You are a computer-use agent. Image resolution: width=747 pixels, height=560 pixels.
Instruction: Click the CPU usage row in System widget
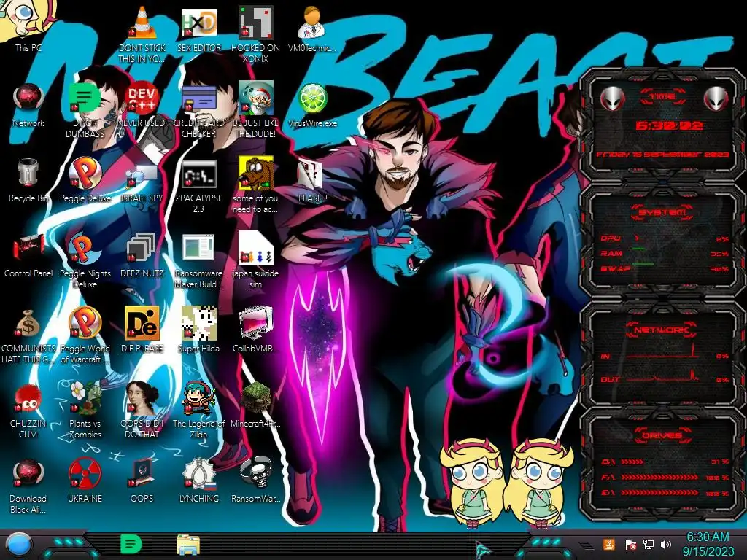664,238
